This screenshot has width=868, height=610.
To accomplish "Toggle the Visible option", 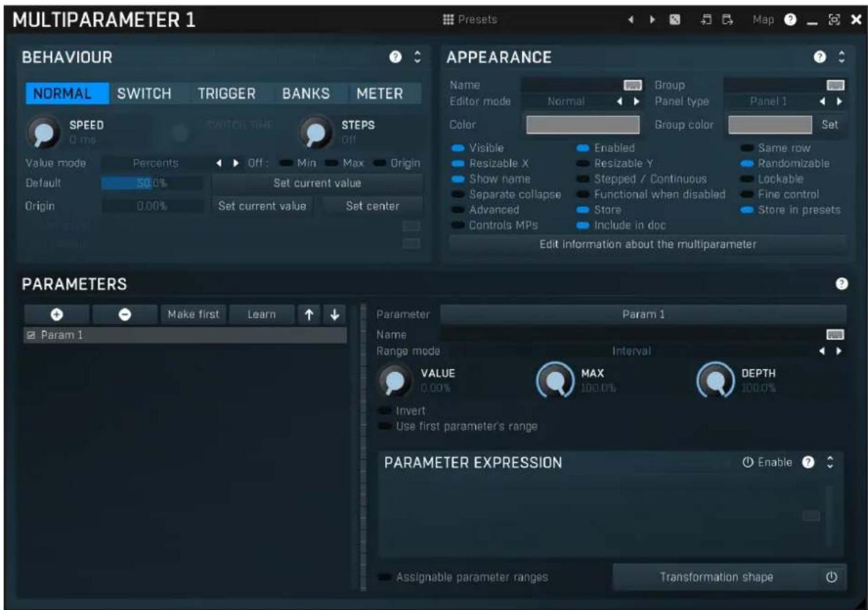I will pyautogui.click(x=477, y=148).
